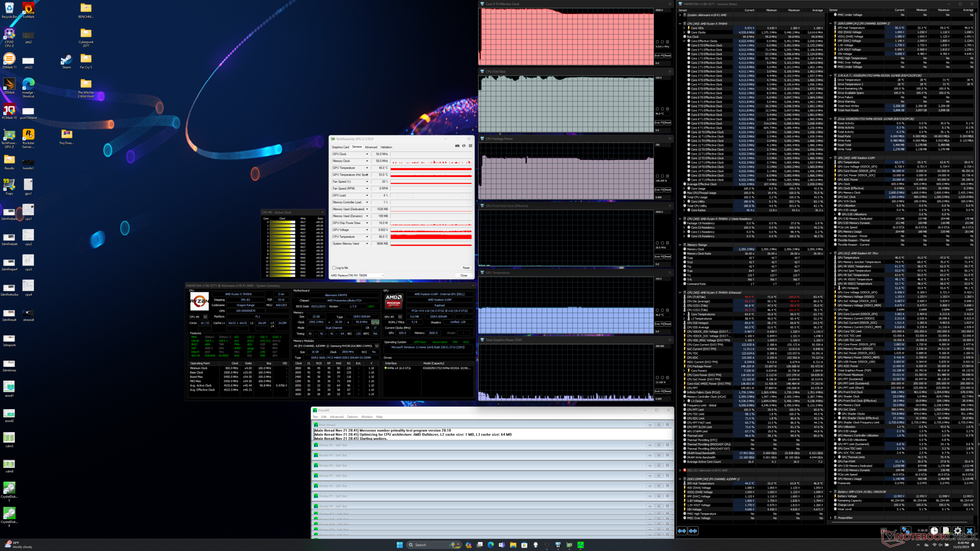Switch to GPU-Z Advanced tab

371,147
